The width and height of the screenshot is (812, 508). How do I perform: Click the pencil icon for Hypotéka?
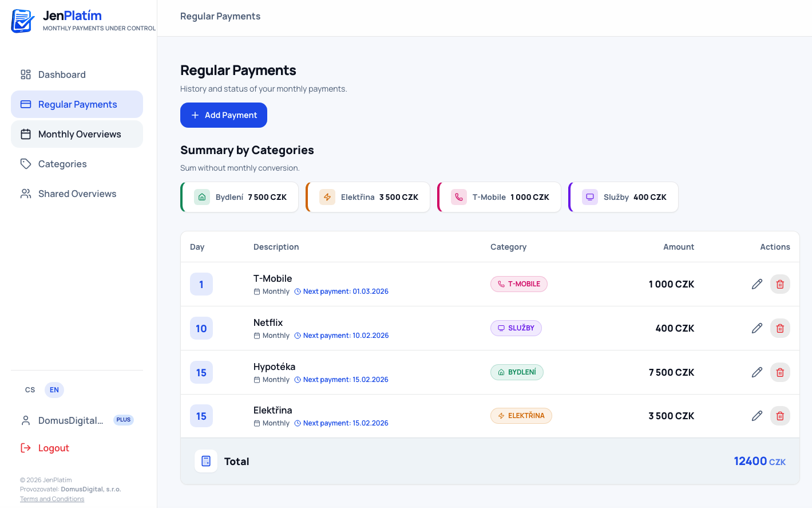[756, 372]
